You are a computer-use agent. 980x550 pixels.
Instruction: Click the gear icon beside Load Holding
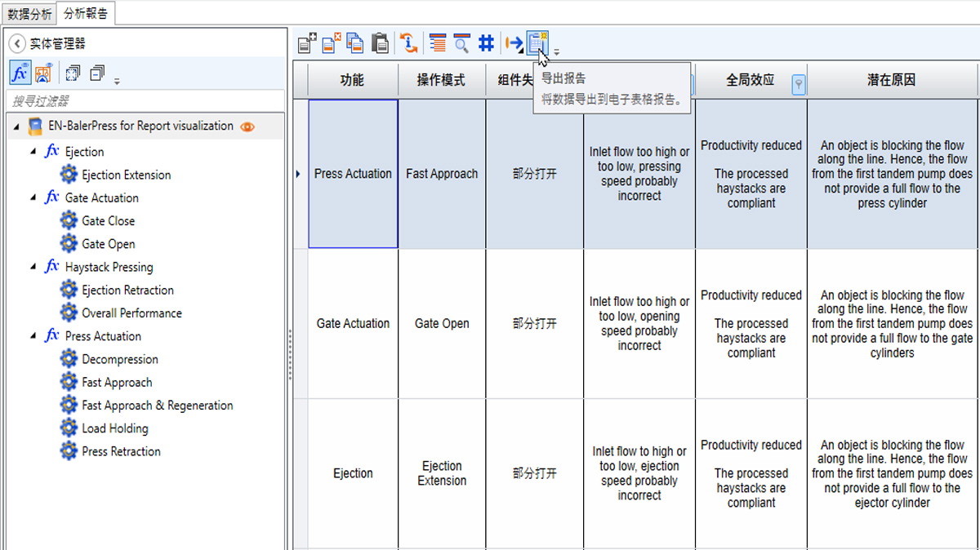(x=69, y=428)
